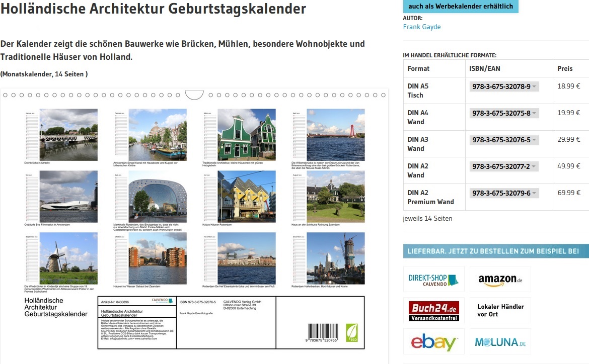Click the price 19.99 €
The height and width of the screenshot is (364, 589).
[x=569, y=113]
